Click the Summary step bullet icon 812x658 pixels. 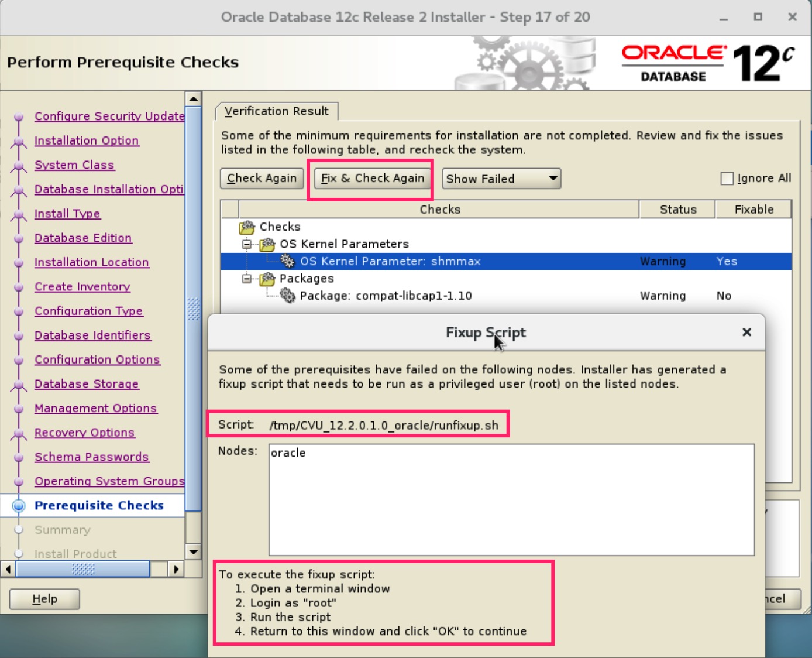(19, 530)
